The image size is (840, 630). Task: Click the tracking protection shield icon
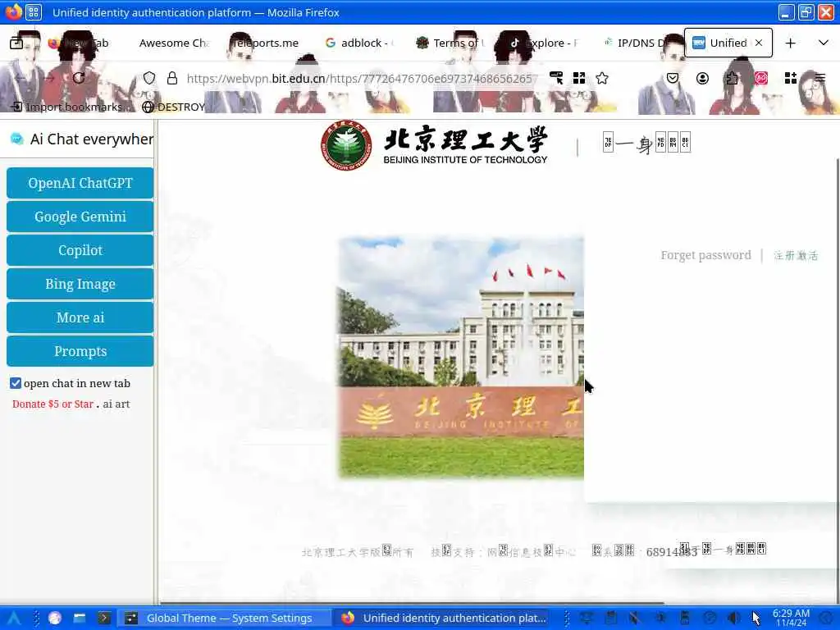point(149,78)
